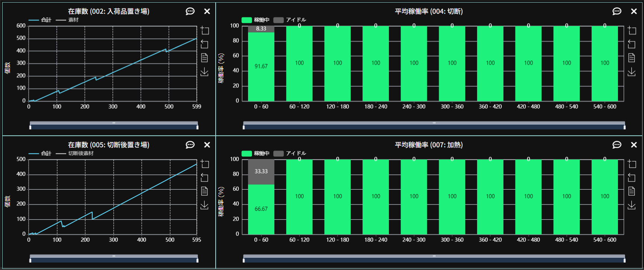Download the 002 入荷品置き場 chart image

[x=205, y=72]
